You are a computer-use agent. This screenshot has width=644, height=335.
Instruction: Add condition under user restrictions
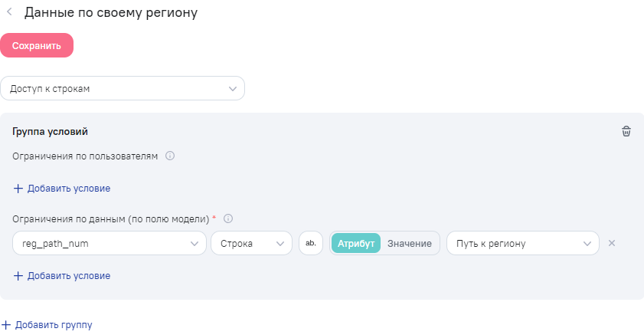62,189
